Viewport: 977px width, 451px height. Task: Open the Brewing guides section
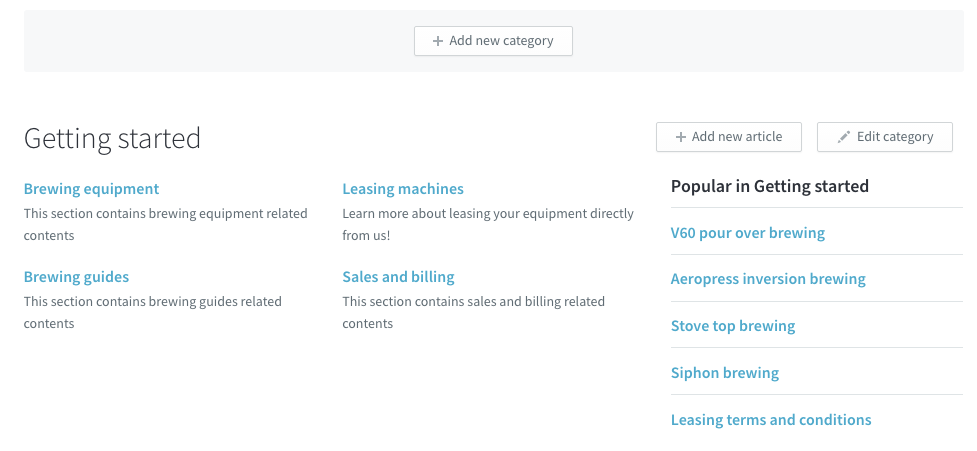77,277
